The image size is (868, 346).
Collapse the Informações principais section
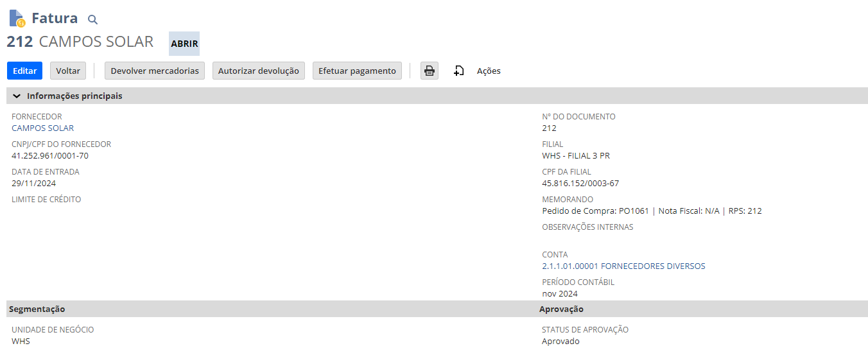pyautogui.click(x=17, y=96)
